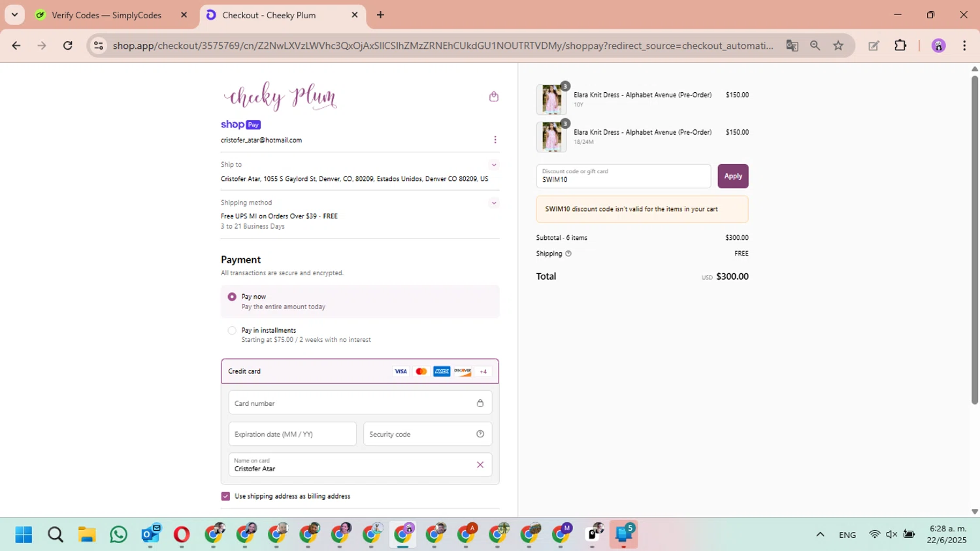
Task: Bookmark this page with the star
Action: click(838, 46)
